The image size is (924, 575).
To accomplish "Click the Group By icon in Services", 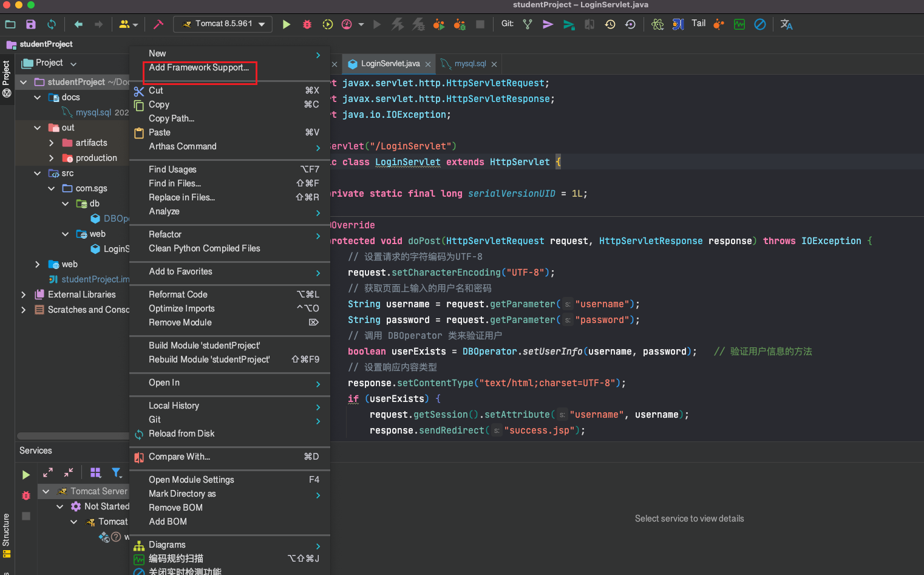I will 95,472.
